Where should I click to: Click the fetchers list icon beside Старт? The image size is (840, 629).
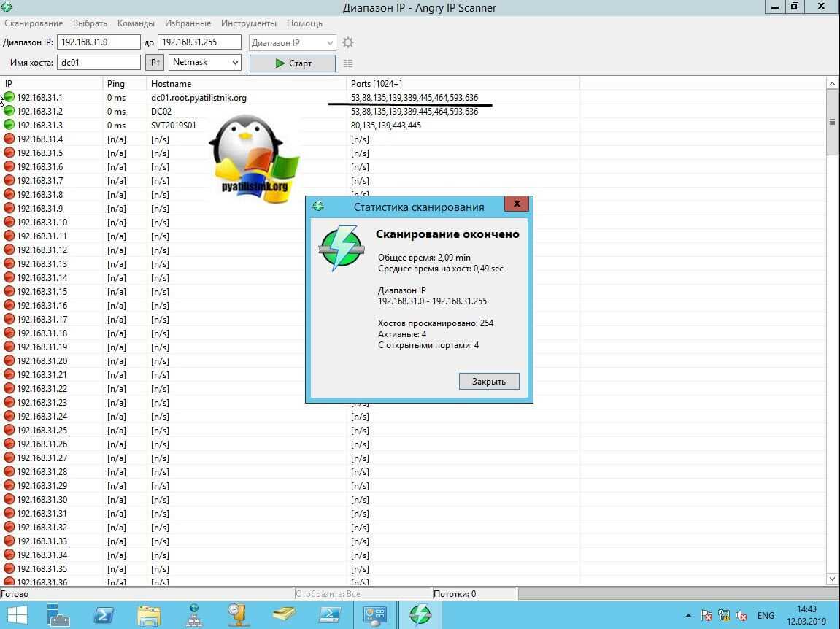coord(348,63)
